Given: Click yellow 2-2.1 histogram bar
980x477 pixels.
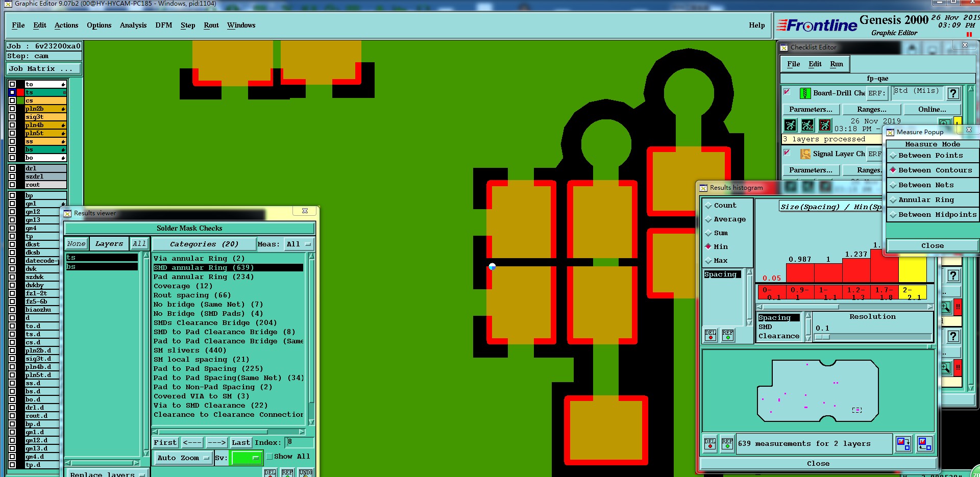Looking at the screenshot, I should pyautogui.click(x=912, y=270).
